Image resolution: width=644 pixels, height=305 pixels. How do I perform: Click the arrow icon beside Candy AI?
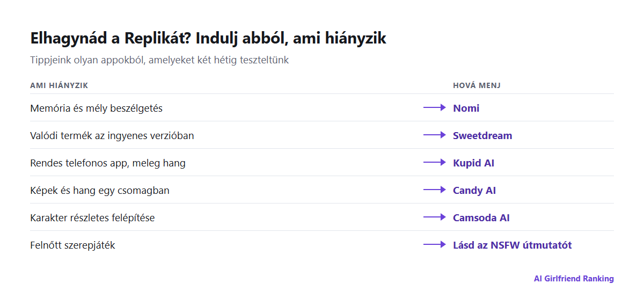point(435,190)
